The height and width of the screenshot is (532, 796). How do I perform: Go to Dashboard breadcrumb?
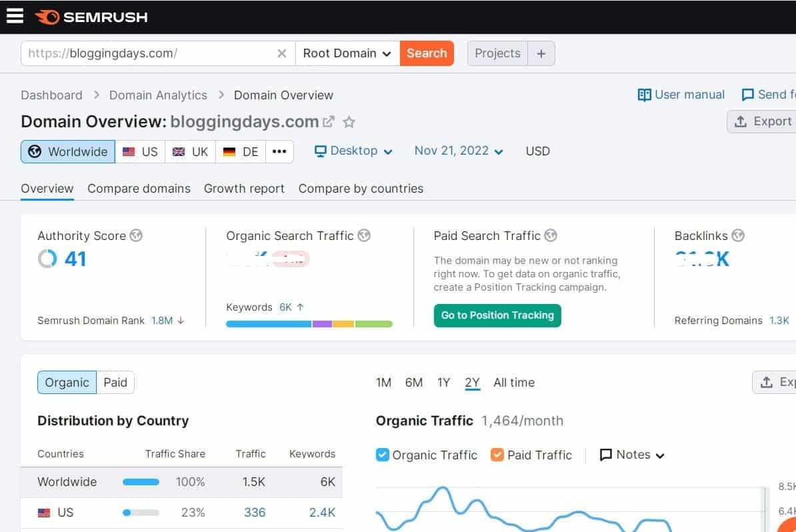coord(51,95)
